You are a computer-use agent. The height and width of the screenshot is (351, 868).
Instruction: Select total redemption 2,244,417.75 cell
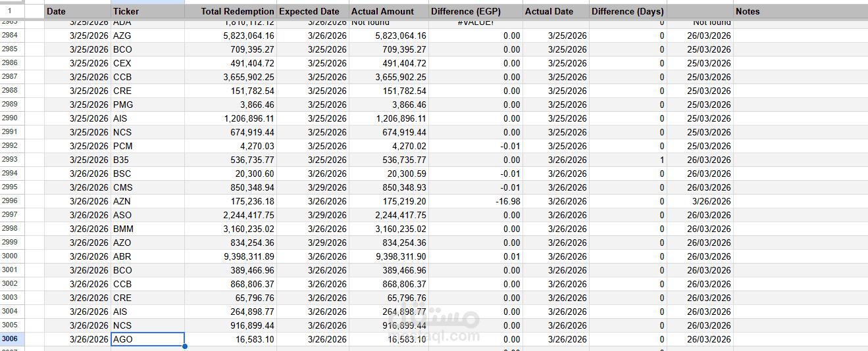point(230,215)
